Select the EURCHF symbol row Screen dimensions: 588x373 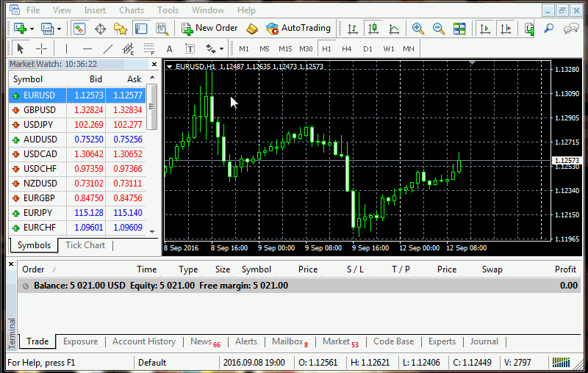pos(77,228)
